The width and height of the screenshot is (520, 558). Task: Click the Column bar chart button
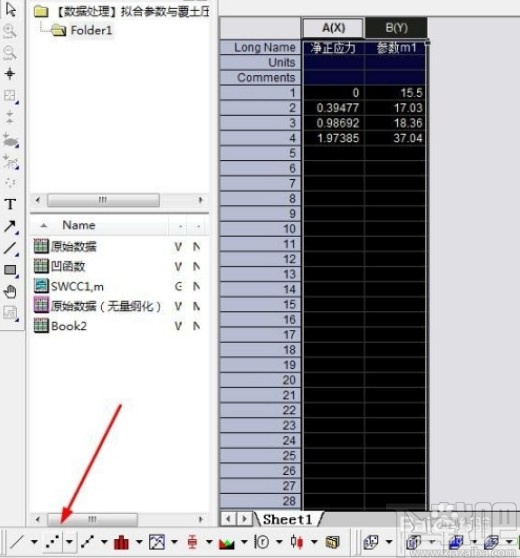121,542
